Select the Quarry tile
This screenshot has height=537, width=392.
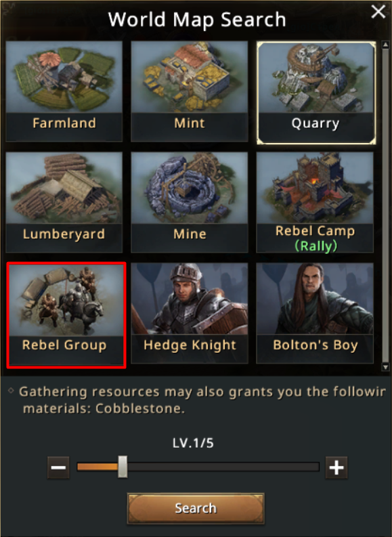pyautogui.click(x=316, y=93)
